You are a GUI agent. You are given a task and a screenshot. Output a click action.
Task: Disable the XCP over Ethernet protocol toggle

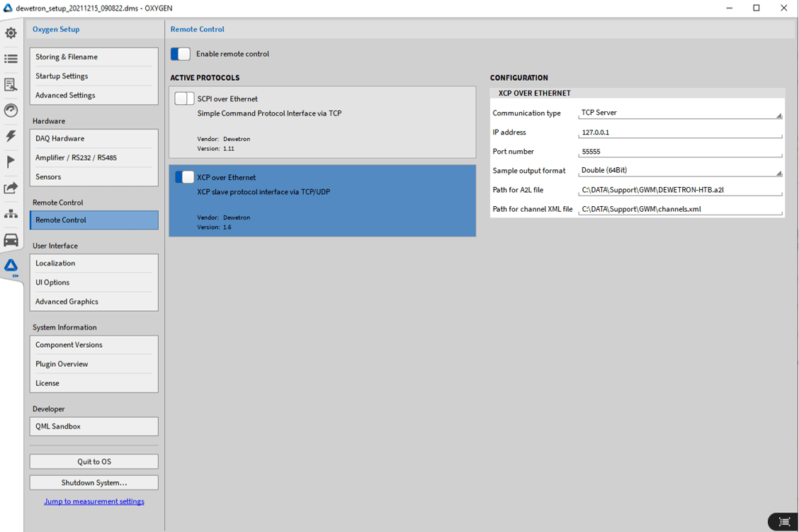pos(184,177)
